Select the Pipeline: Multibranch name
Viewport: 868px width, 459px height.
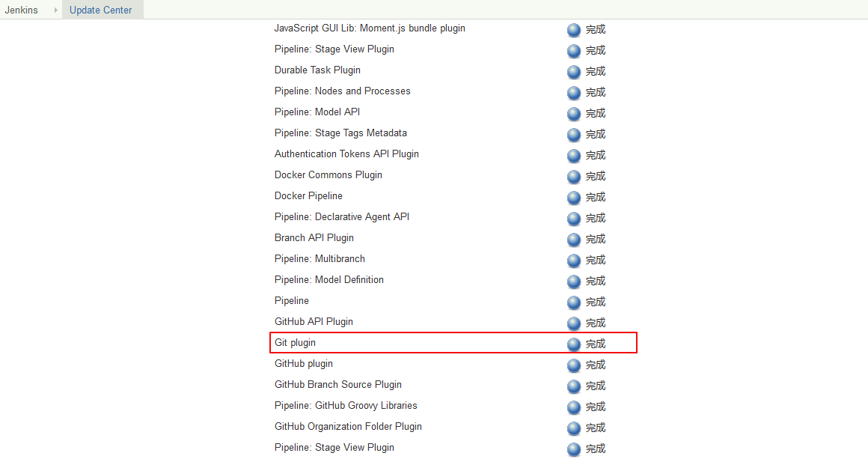320,259
